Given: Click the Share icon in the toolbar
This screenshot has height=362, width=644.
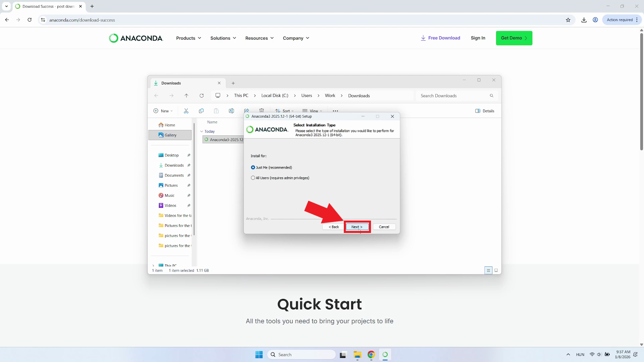Looking at the screenshot, I should tap(247, 111).
